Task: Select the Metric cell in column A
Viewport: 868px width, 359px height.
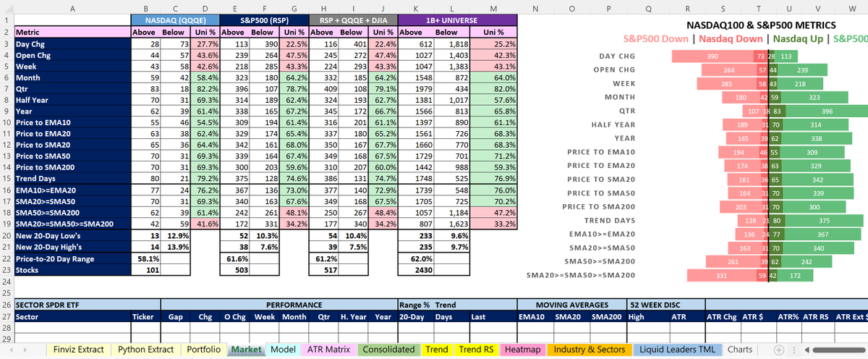Action: (72, 33)
